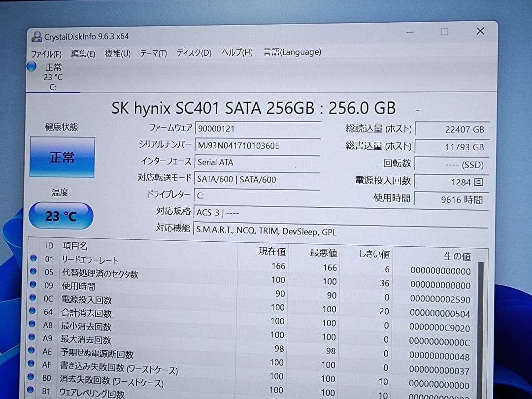Click the 最悪値 column header
This screenshot has width=532, height=399.
(x=323, y=252)
